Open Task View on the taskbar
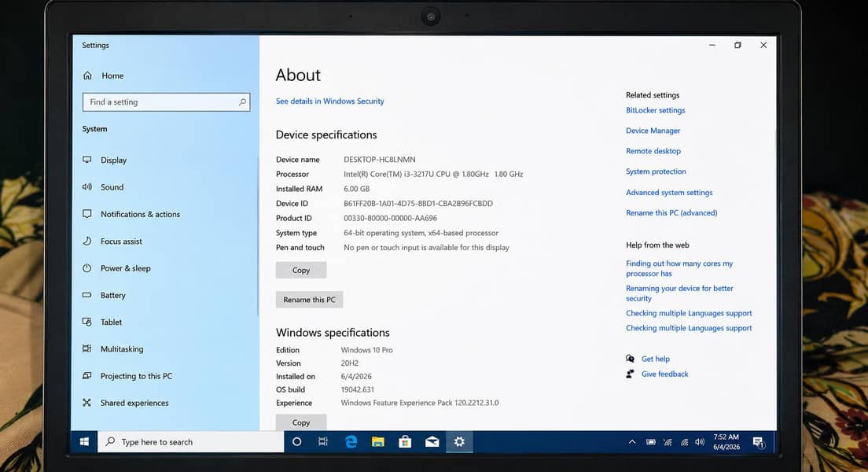Screen dimensions: 868x472 point(323,442)
